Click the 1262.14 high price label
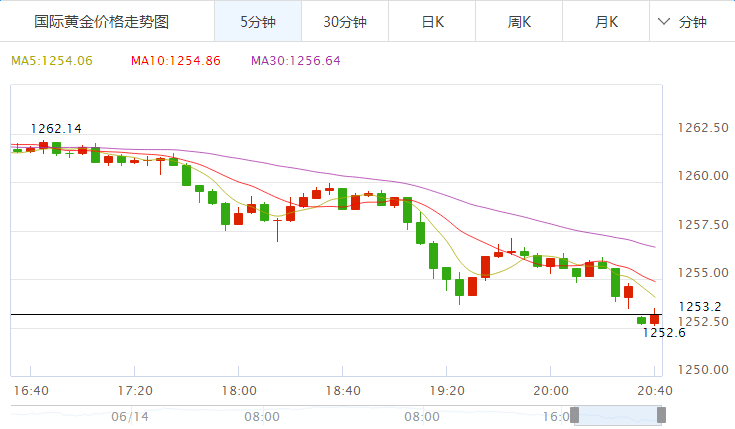 (56, 128)
